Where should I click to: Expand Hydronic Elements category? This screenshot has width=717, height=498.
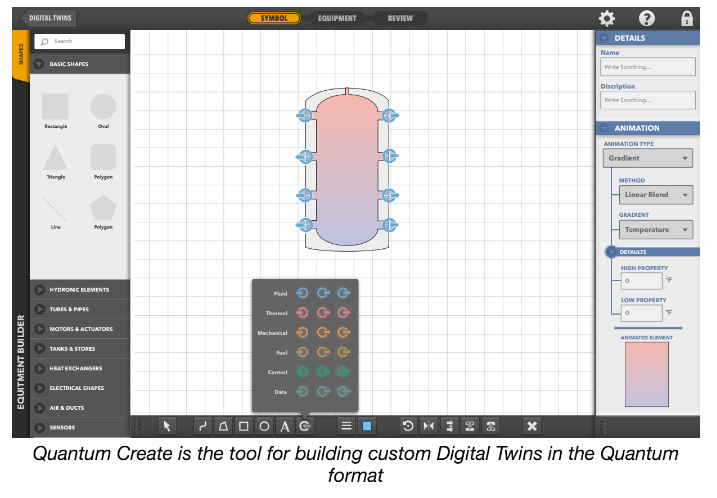pyautogui.click(x=80, y=289)
